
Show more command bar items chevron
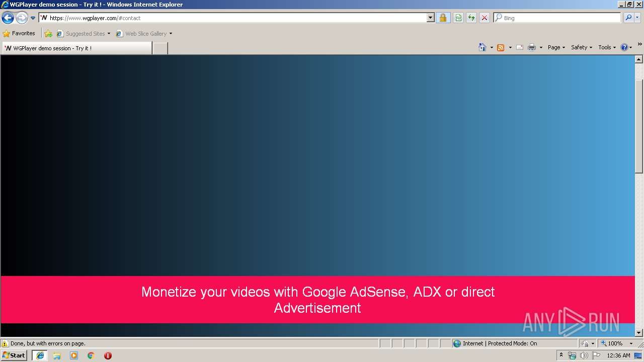coord(639,45)
